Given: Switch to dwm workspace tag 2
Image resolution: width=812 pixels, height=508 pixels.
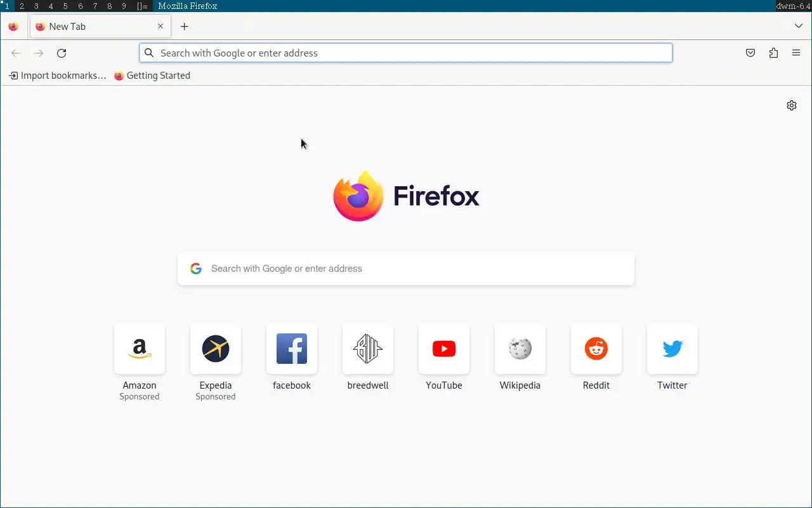Looking at the screenshot, I should [x=22, y=6].
